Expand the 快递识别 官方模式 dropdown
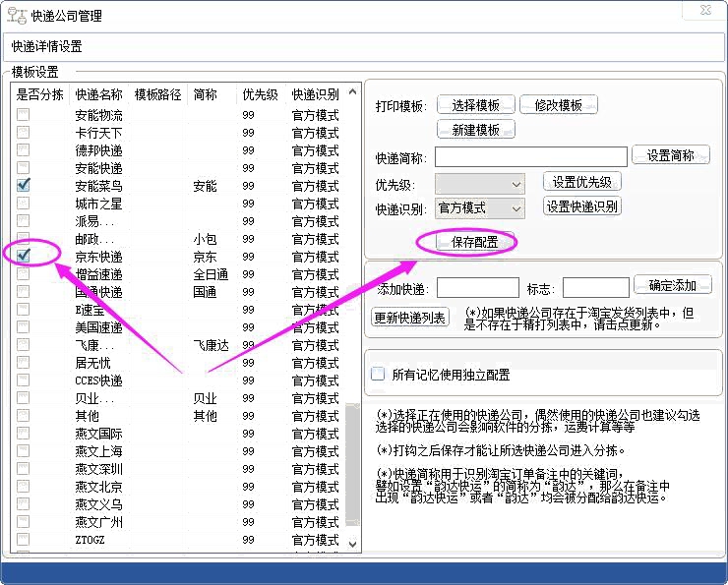This screenshot has height=585, width=728. point(480,208)
